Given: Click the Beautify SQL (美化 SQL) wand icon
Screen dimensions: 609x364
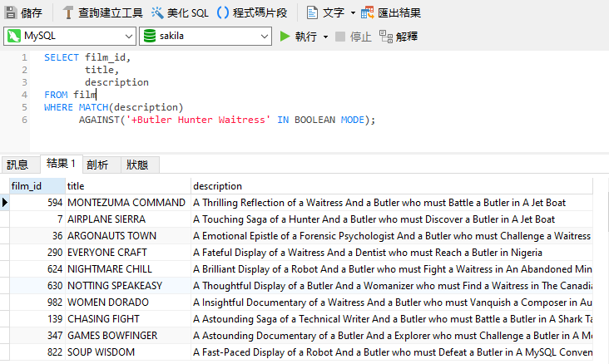Looking at the screenshot, I should pos(157,12).
